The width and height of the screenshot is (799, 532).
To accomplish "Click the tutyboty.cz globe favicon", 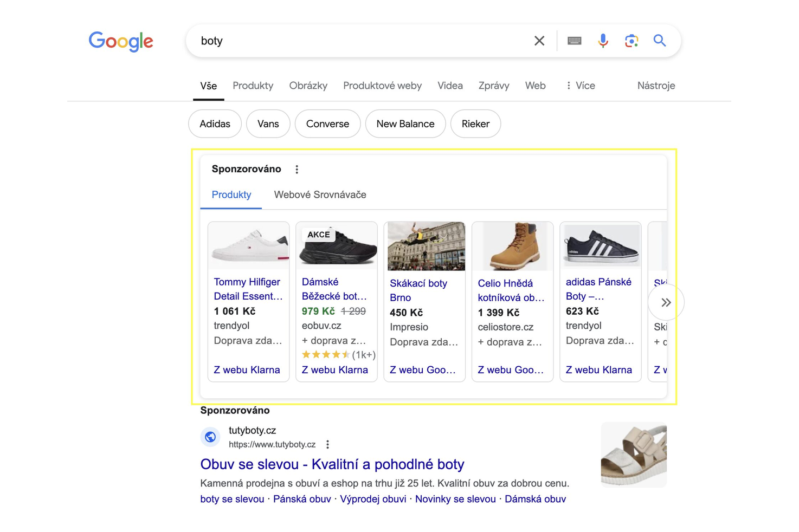I will point(210,437).
